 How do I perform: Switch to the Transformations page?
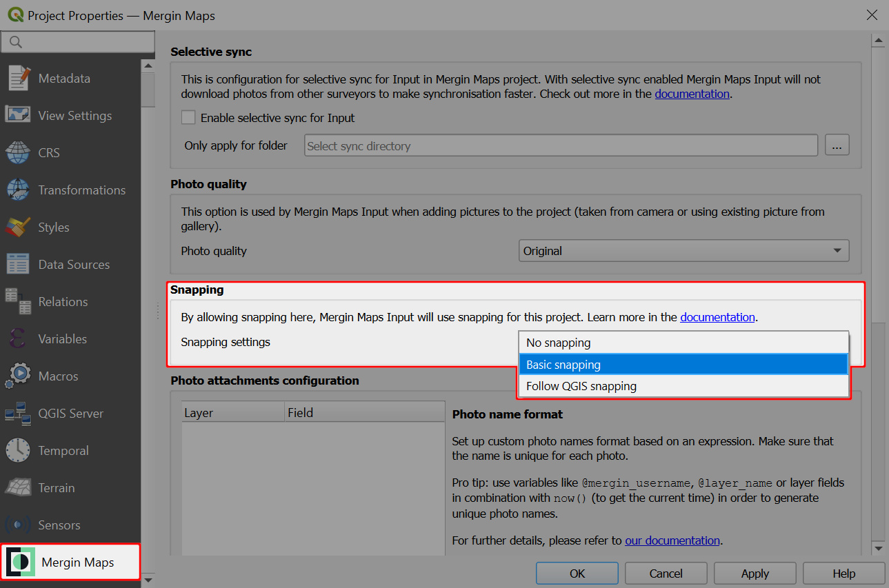(x=70, y=190)
